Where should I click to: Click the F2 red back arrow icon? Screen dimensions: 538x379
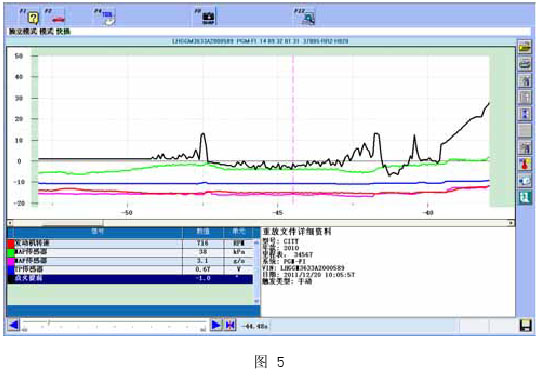pos(58,17)
